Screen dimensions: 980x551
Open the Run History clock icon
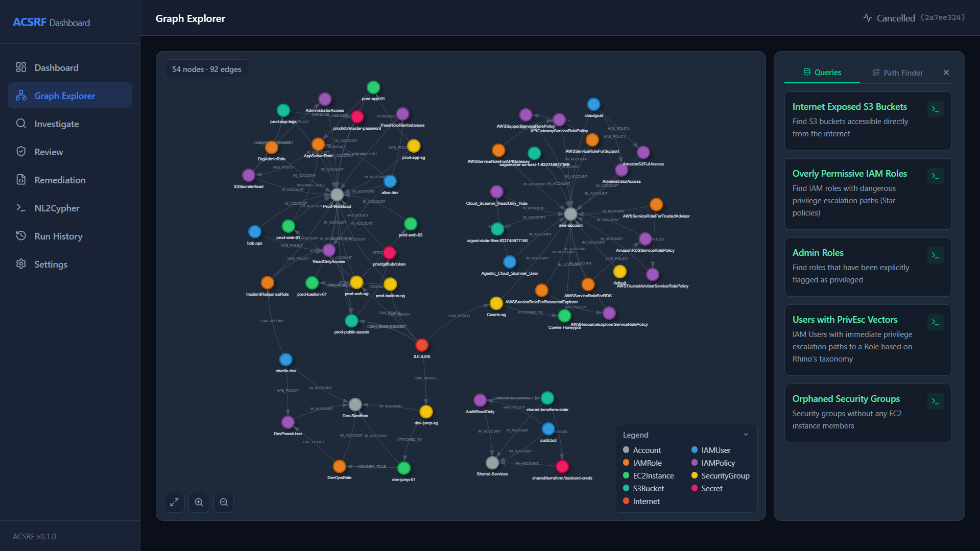pos(21,236)
